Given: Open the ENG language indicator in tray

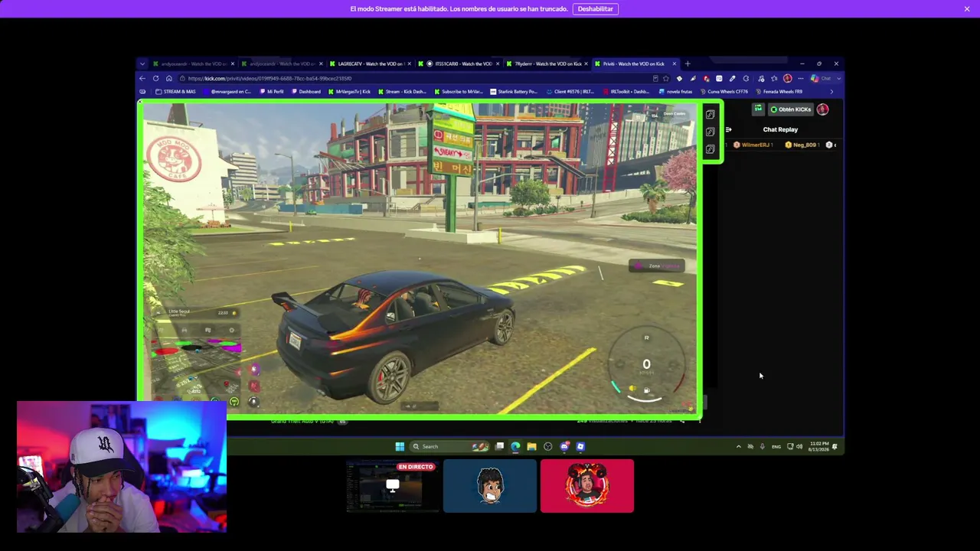Looking at the screenshot, I should click(x=776, y=446).
